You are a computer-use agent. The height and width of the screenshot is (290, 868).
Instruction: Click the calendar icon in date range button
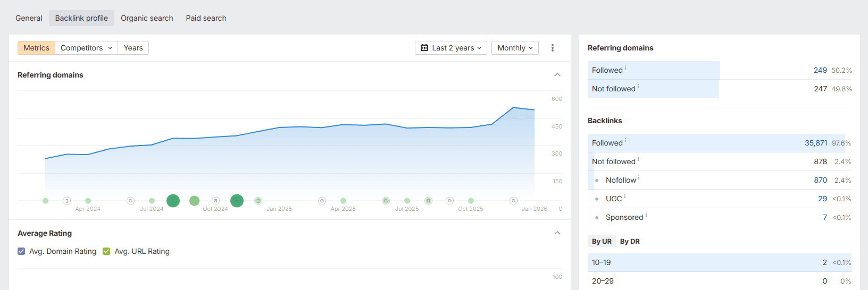pyautogui.click(x=424, y=48)
